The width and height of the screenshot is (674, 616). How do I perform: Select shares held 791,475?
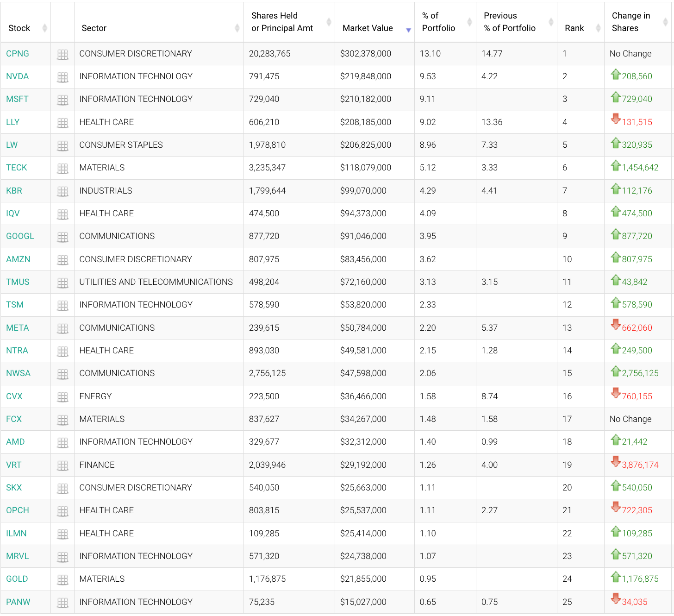(264, 76)
